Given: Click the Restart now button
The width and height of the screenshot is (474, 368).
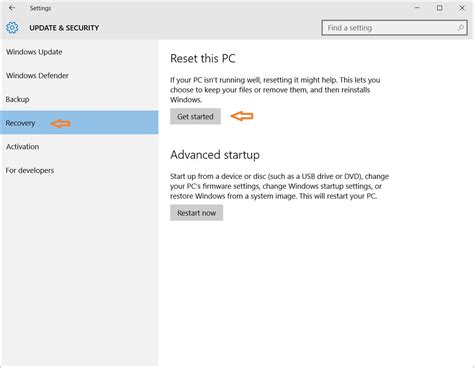Looking at the screenshot, I should pos(197,213).
